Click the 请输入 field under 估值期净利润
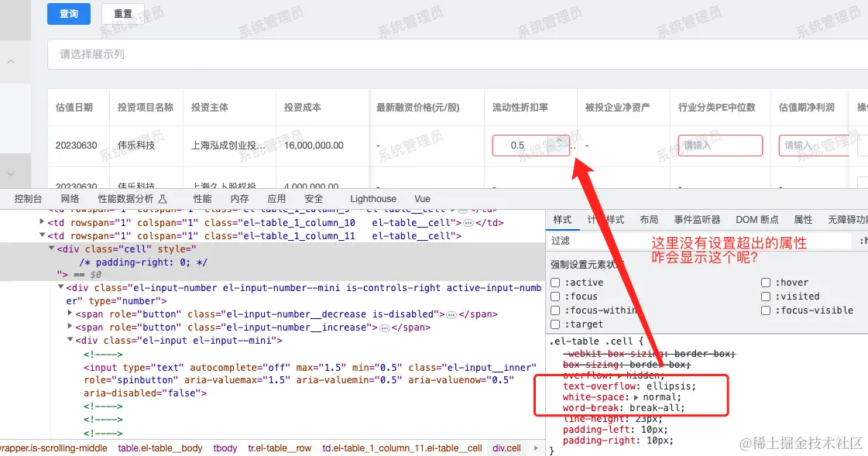 click(x=814, y=146)
